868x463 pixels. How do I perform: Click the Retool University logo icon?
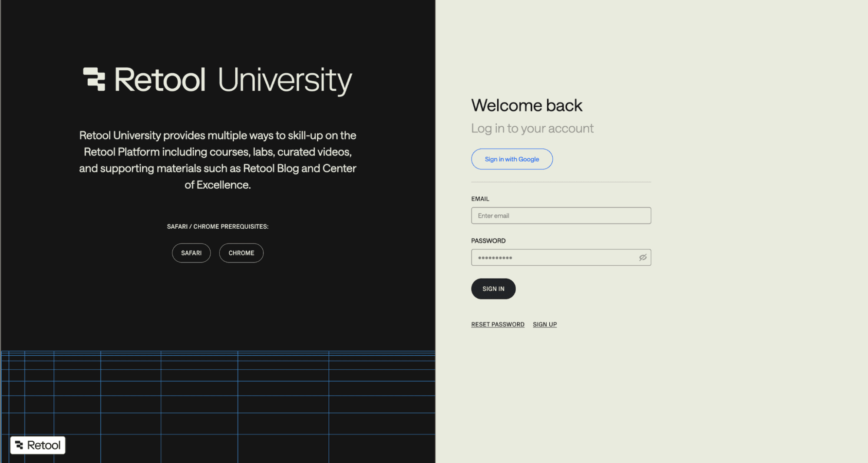pos(94,79)
